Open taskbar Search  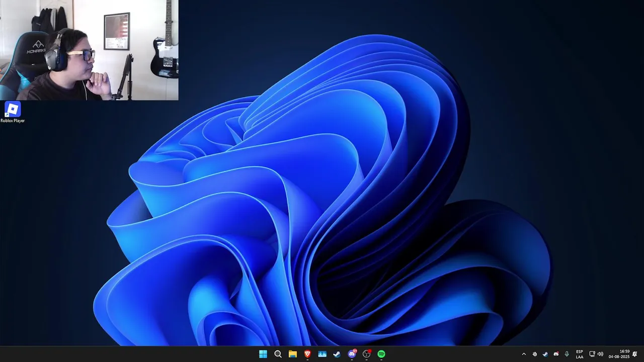click(x=278, y=354)
